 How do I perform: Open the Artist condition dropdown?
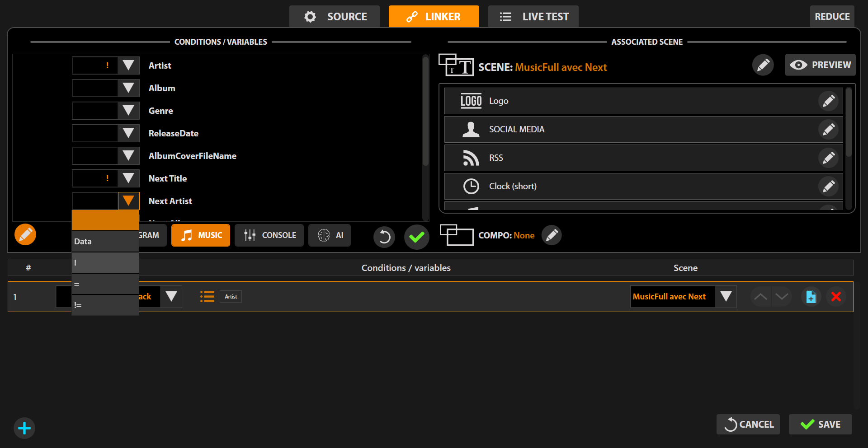point(128,65)
